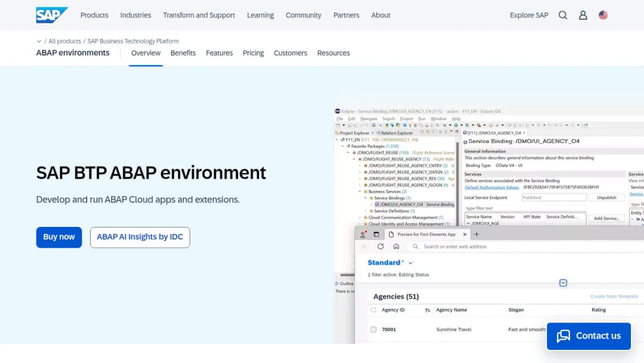This screenshot has height=363, width=644.
Task: Open new tab plus icon in preview browser
Action: tap(476, 234)
